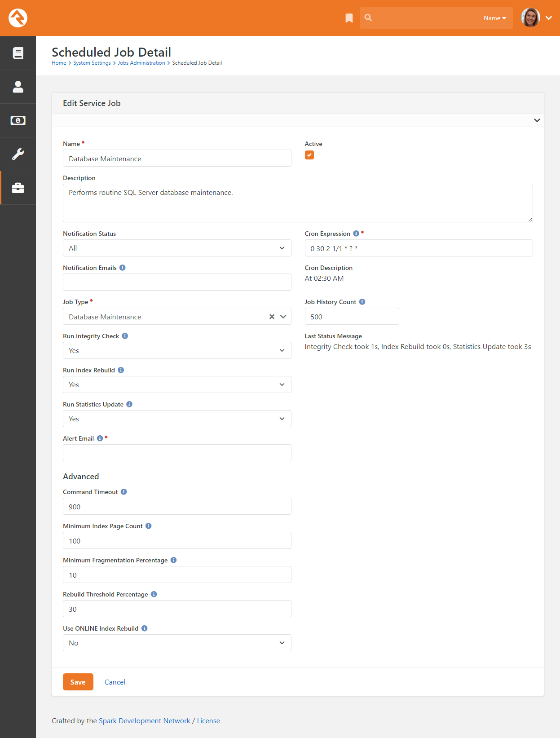
Task: Clear Job Type selection with X icon
Action: tap(272, 317)
